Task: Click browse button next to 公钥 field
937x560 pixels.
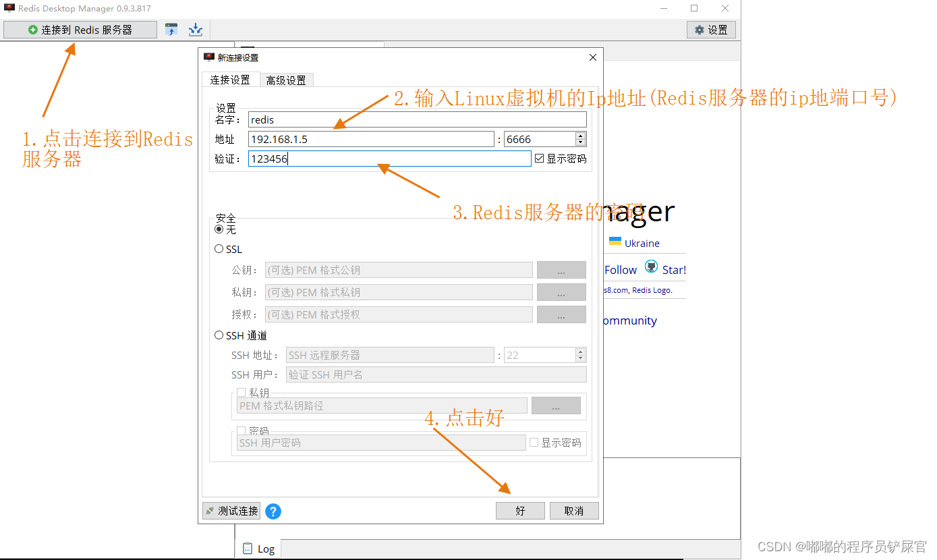Action: [x=561, y=270]
